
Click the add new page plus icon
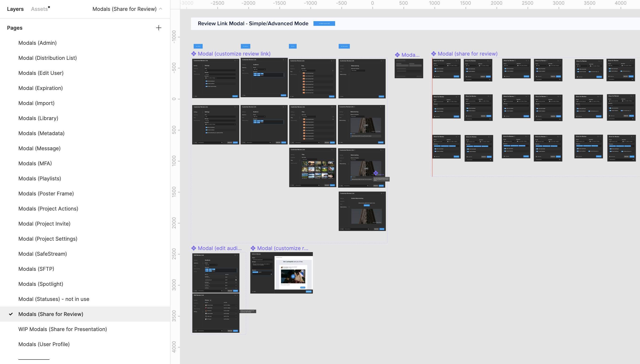pyautogui.click(x=158, y=28)
